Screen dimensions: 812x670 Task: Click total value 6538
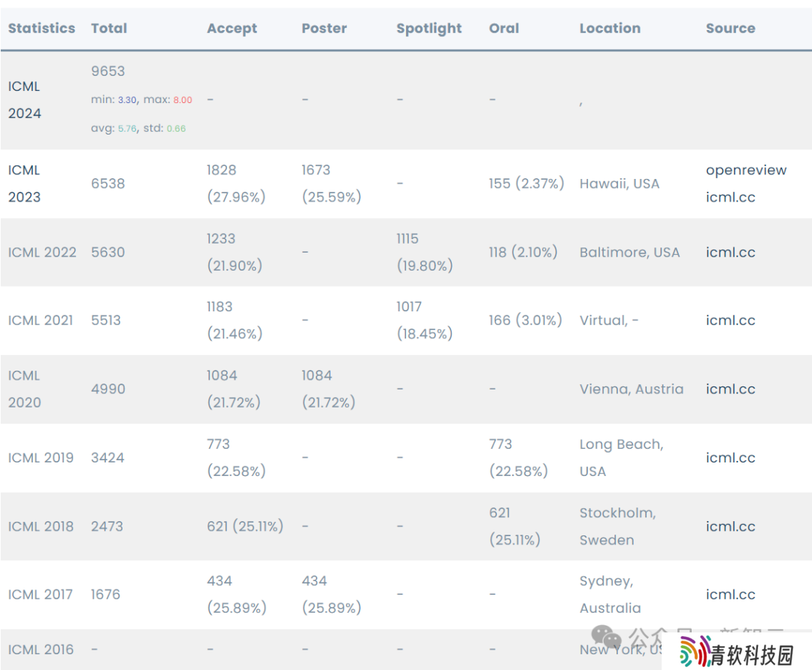[108, 183]
